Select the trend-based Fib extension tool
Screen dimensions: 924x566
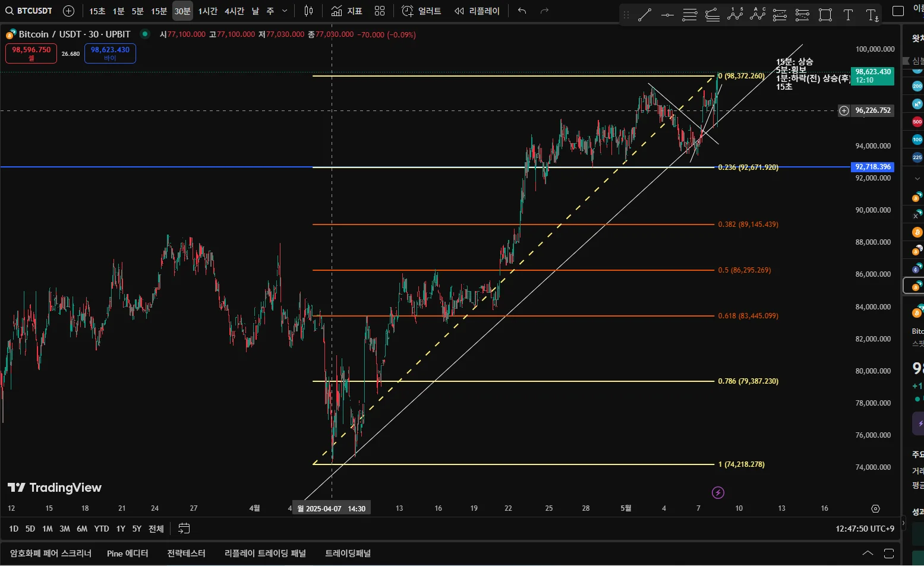(712, 15)
